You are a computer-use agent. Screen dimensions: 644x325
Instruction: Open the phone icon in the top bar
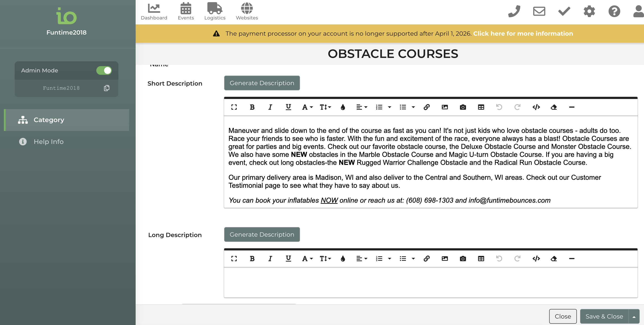tap(514, 11)
